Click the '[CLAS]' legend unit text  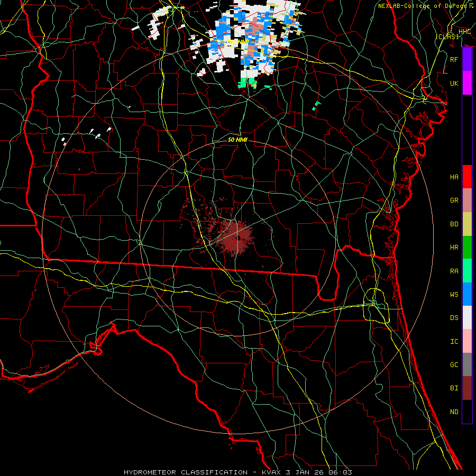click(x=447, y=36)
